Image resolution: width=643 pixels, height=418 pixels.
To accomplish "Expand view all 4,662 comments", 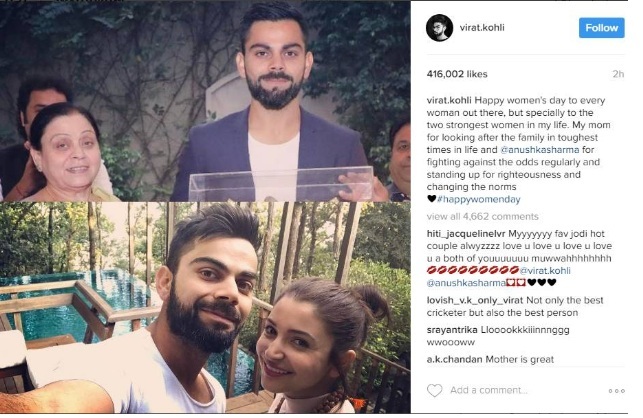I will coord(482,217).
